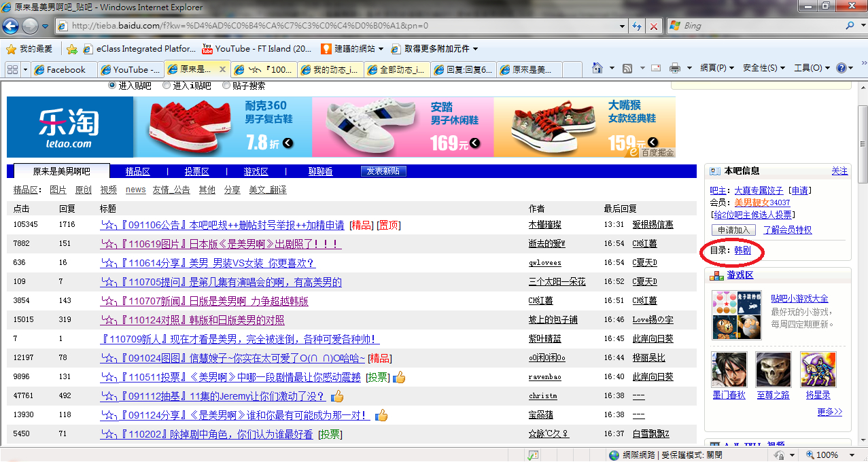Click the 安踏 男子休闲鞋 shoe ad

(x=403, y=127)
